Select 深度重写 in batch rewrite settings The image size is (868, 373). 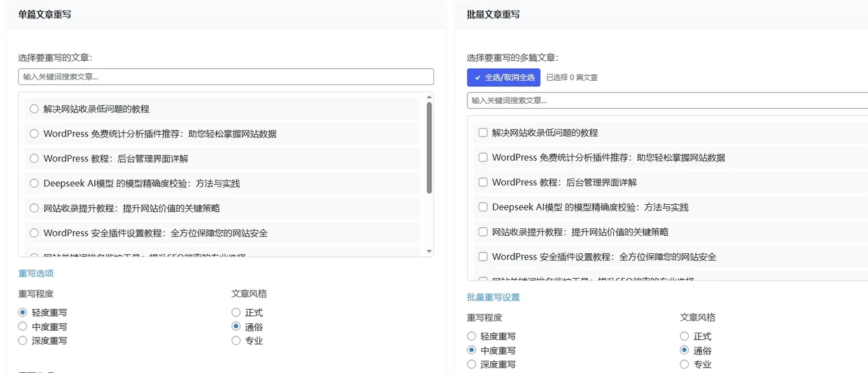click(471, 364)
